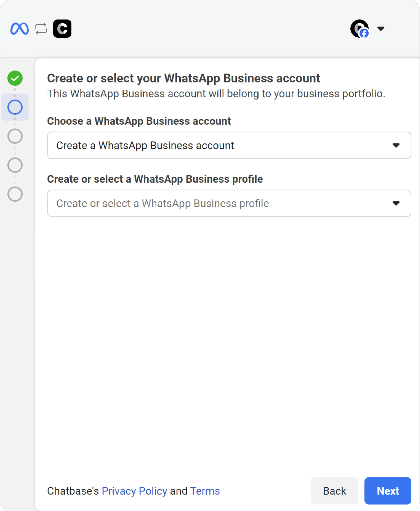Click arrow on Create a WhatsApp Business account
420x511 pixels.
point(396,145)
